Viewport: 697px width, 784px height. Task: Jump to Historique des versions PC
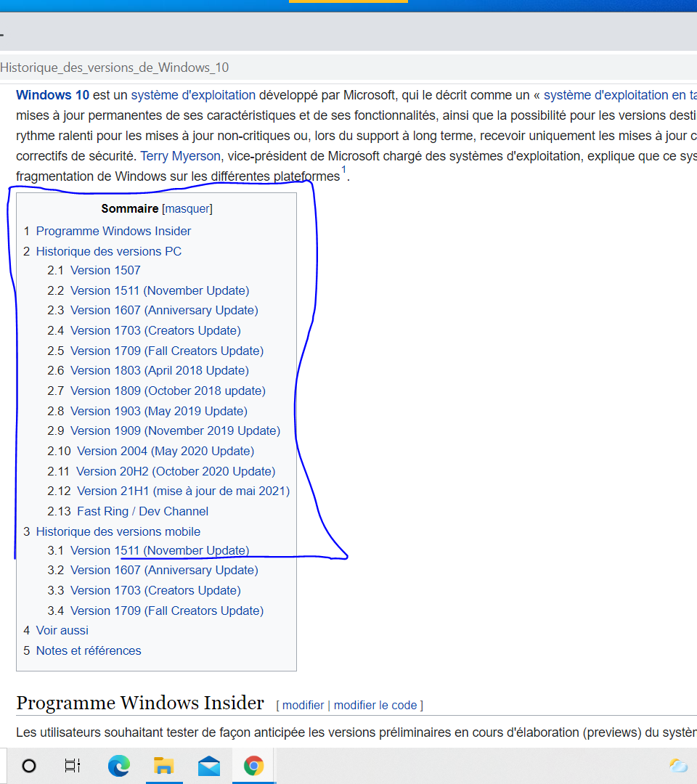[108, 251]
